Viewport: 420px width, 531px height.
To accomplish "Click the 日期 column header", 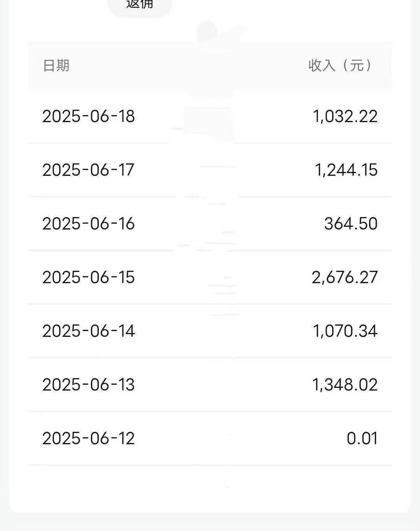I will (56, 65).
